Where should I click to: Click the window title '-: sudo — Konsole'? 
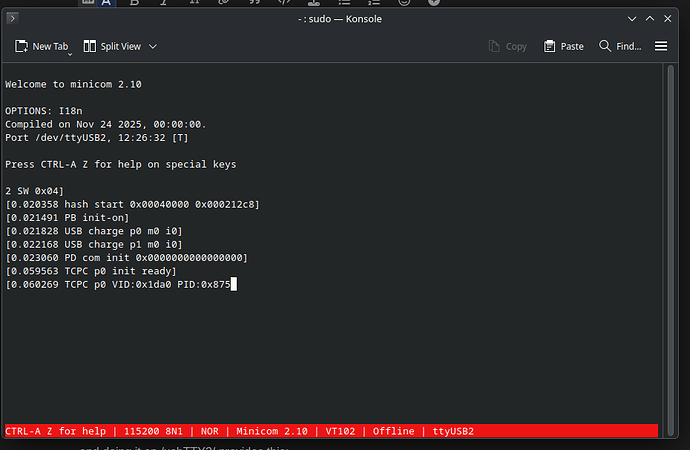click(340, 19)
